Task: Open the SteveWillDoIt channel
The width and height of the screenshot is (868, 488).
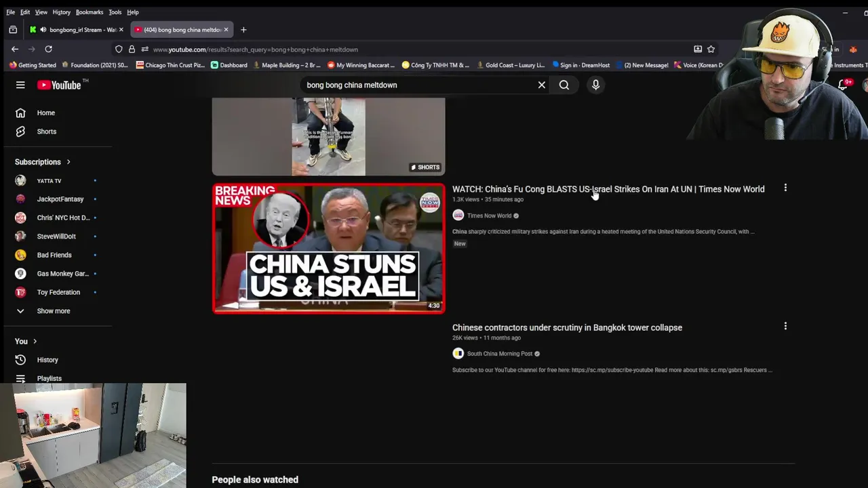Action: tap(58, 237)
